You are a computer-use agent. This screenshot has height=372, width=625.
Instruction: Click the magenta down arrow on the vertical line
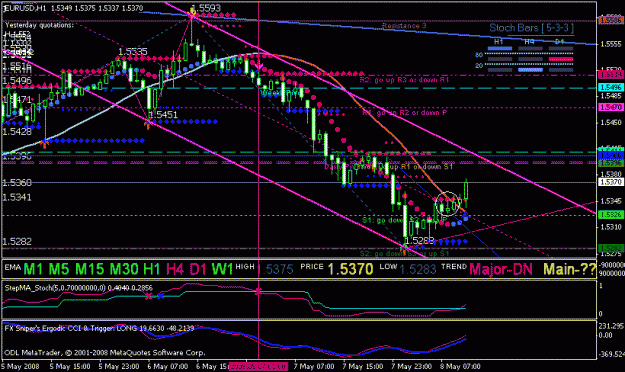click(259, 65)
